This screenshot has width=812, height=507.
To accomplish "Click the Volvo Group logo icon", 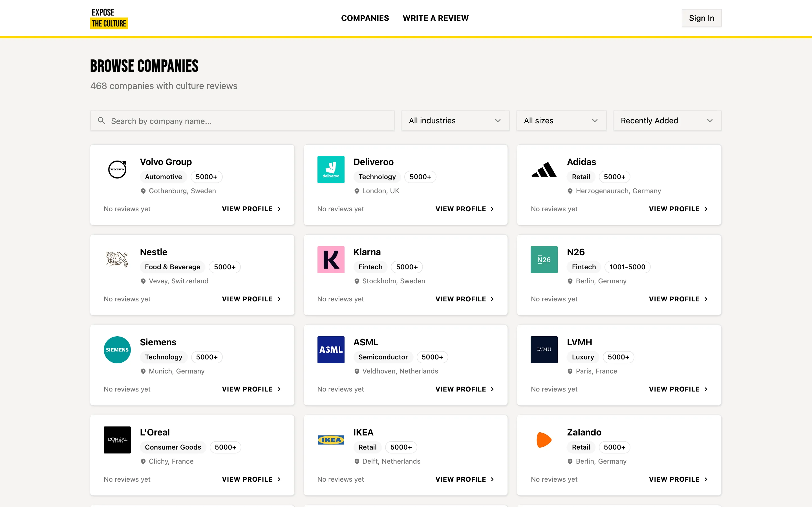I will coord(117,169).
